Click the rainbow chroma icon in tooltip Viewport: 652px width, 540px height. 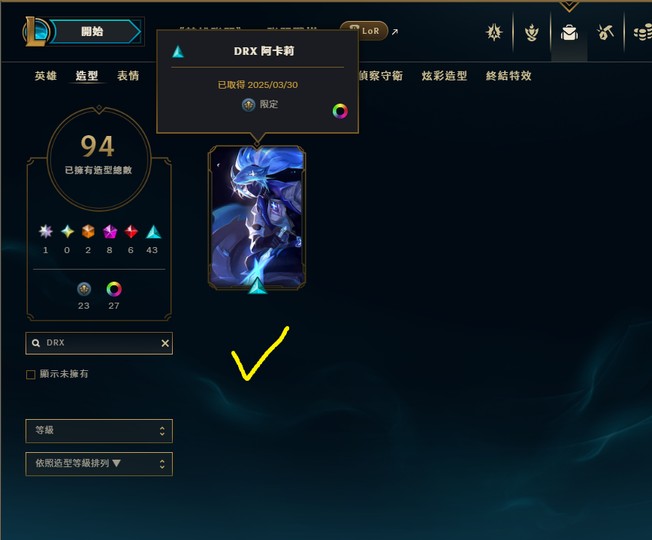click(x=340, y=111)
